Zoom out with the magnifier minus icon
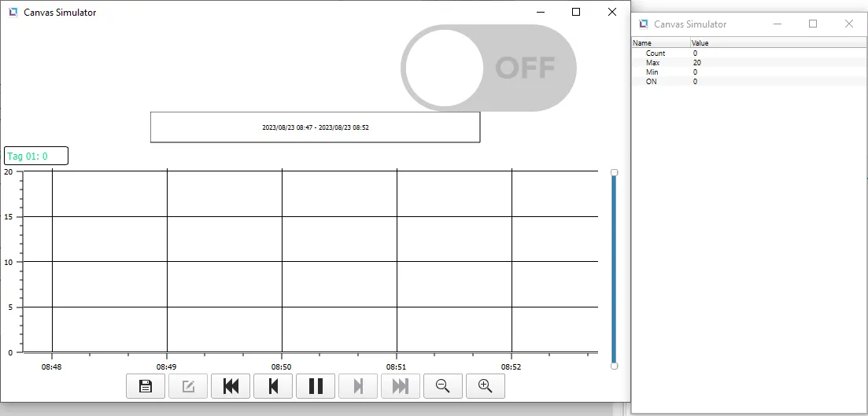Image resolution: width=868 pixels, height=416 pixels. pyautogui.click(x=443, y=386)
